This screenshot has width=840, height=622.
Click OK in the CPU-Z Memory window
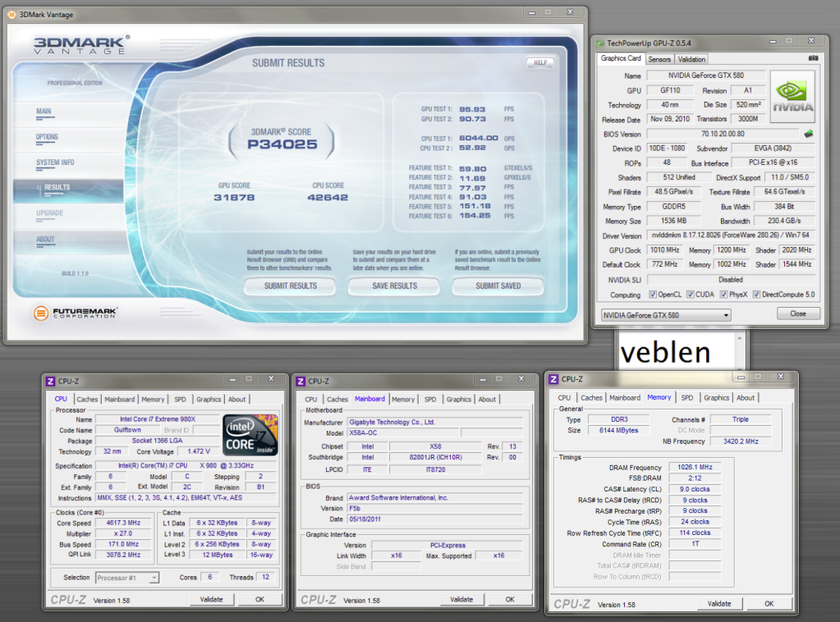(x=769, y=604)
